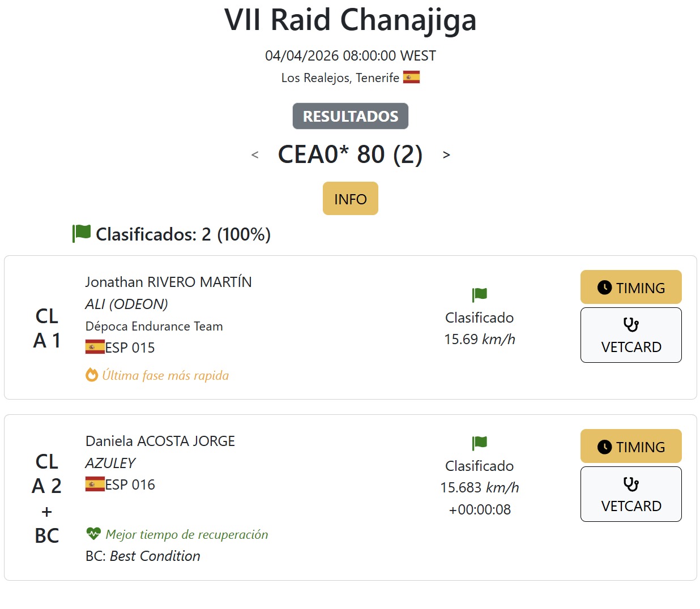The width and height of the screenshot is (700, 609).
Task: Click the Spanish flag beside ESP 015
Action: (x=95, y=347)
